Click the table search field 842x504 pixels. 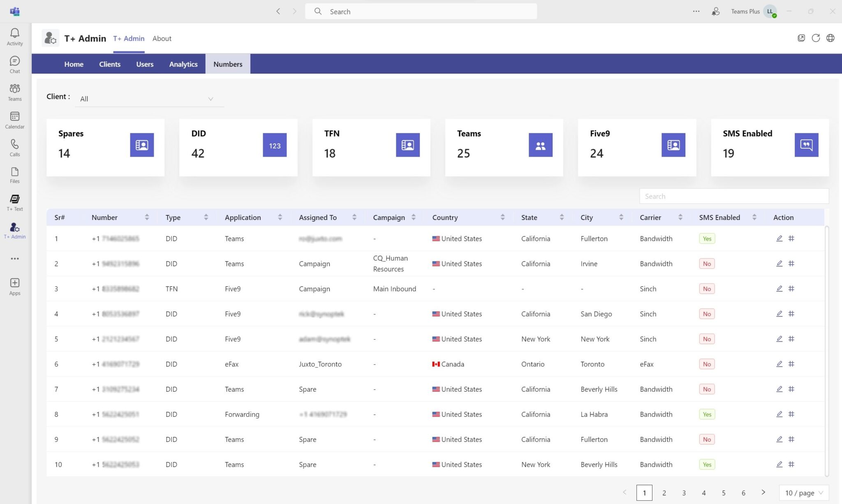pyautogui.click(x=733, y=196)
